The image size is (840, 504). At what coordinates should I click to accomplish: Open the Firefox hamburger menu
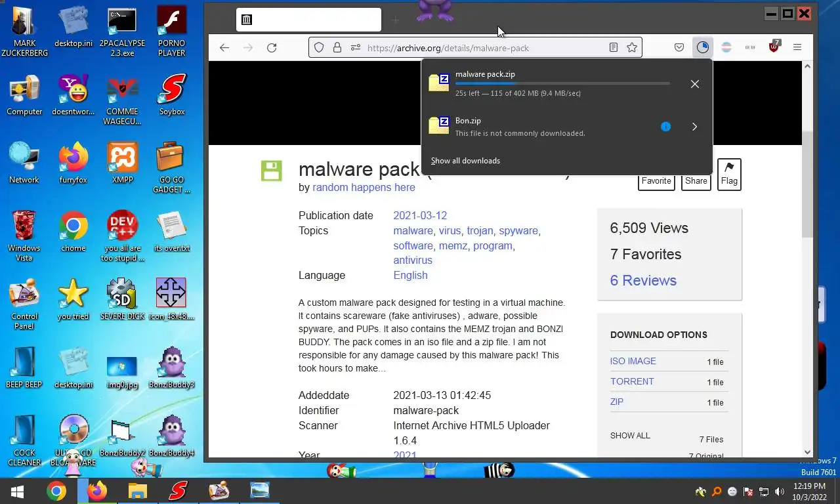pyautogui.click(x=797, y=47)
